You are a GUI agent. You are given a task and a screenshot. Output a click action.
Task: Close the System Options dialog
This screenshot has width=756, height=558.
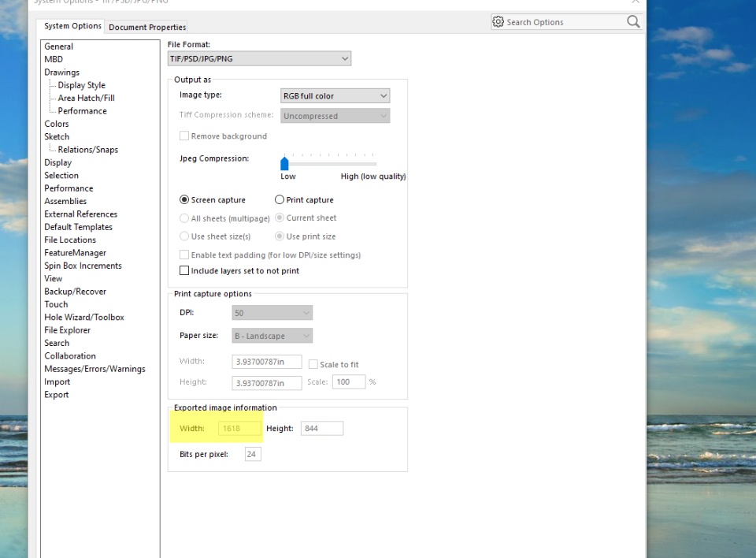(x=636, y=2)
